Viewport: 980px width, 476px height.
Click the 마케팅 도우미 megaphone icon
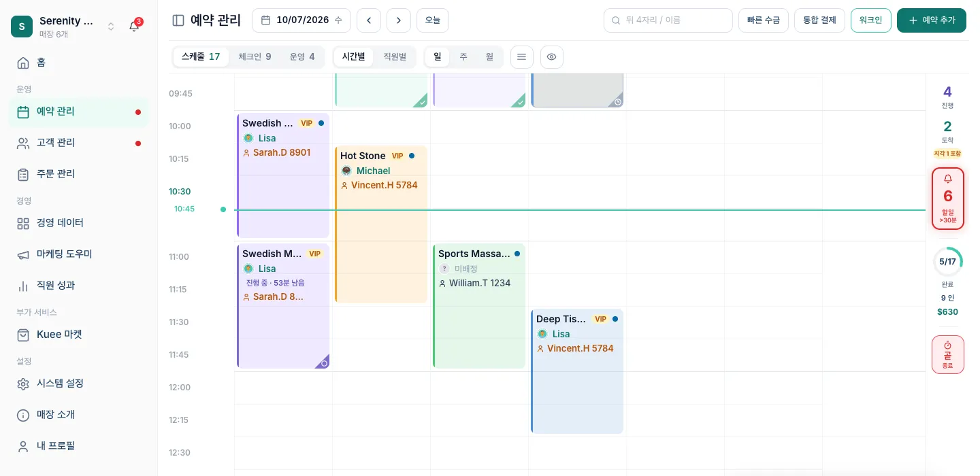(23, 254)
